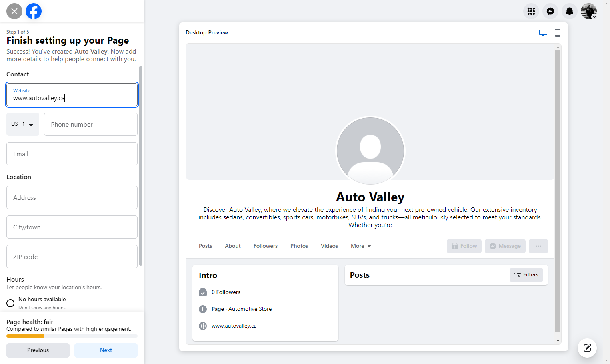Click the Page health progress bar
Image resolution: width=610 pixels, height=364 pixels.
(x=72, y=336)
